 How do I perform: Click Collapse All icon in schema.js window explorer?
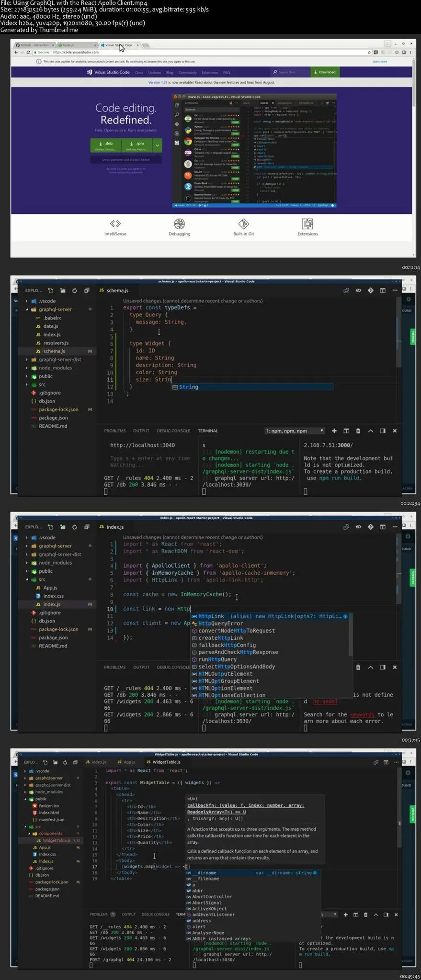click(x=87, y=290)
